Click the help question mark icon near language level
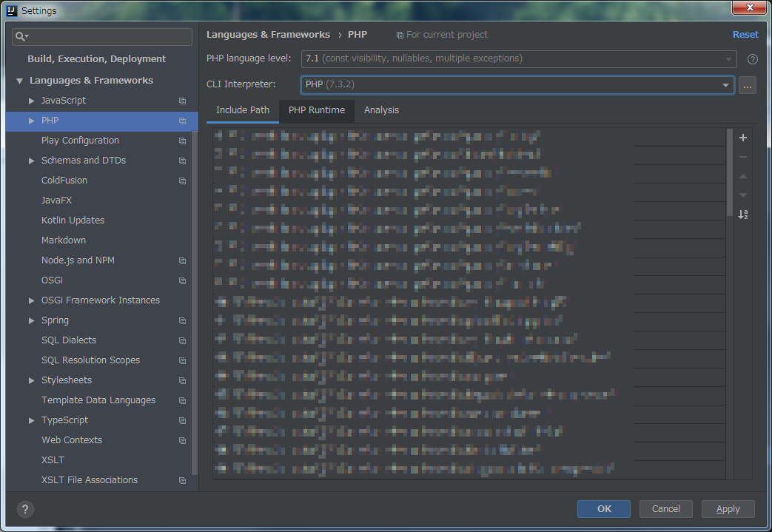The height and width of the screenshot is (532, 772). (x=752, y=59)
